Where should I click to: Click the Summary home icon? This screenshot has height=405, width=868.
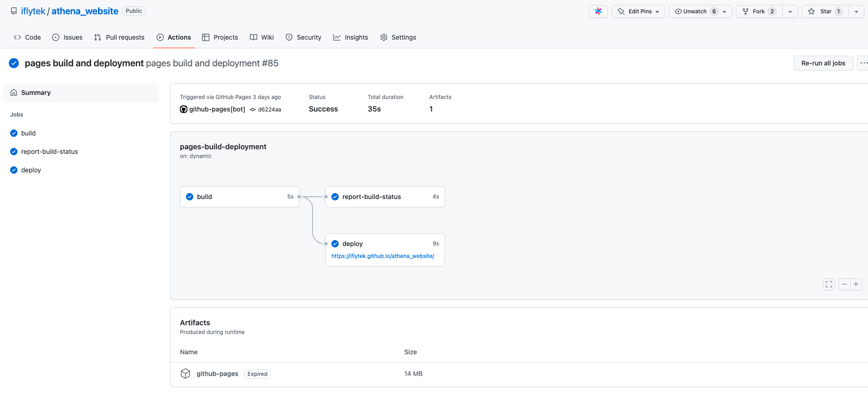pos(14,93)
